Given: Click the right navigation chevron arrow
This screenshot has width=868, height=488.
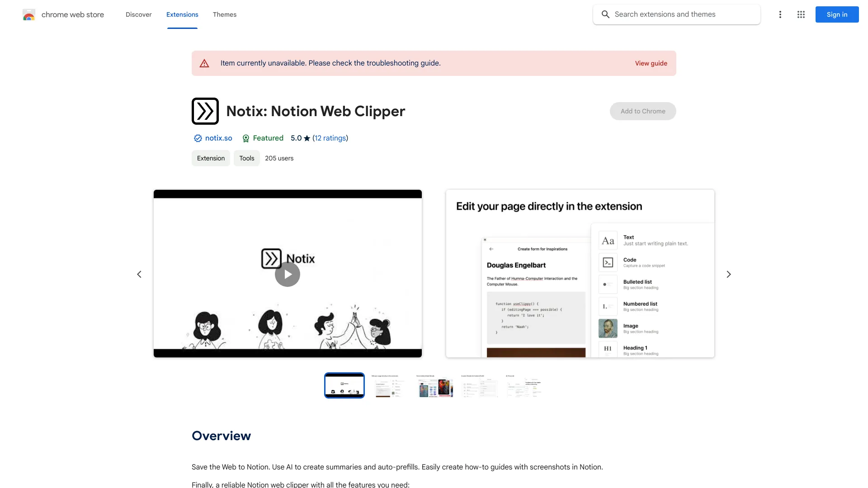Looking at the screenshot, I should click(x=728, y=274).
